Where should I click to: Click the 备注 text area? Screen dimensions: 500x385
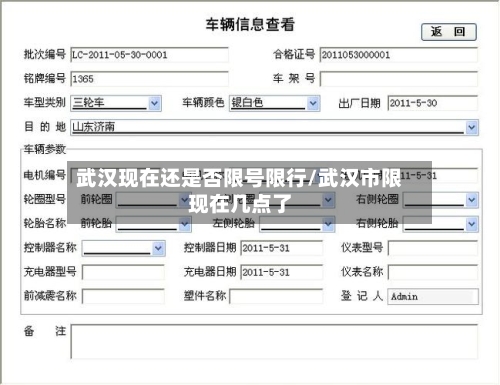(274, 342)
